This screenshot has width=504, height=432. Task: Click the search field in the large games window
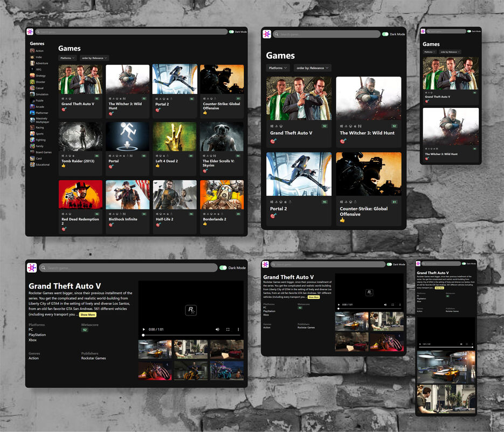click(x=131, y=31)
